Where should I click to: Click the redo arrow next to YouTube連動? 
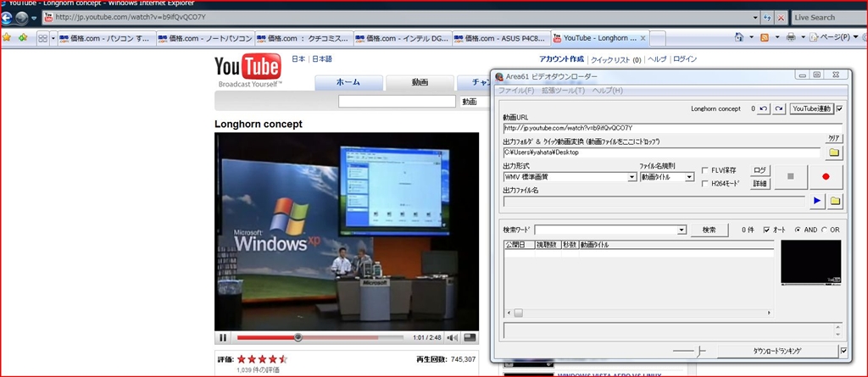[780, 109]
